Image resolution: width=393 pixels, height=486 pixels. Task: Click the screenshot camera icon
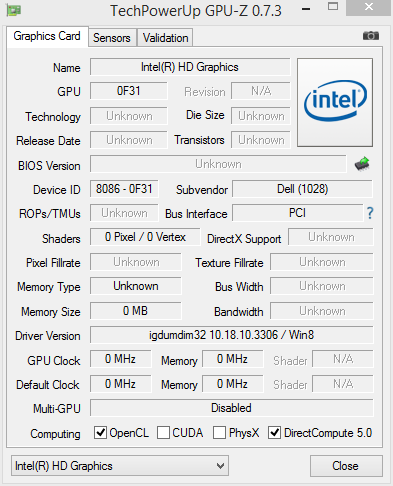371,35
